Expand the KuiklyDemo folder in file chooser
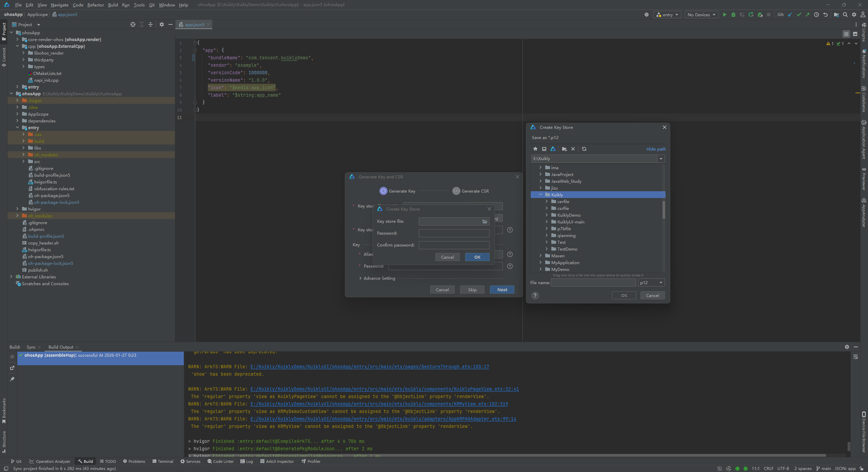The image size is (868, 472). pyautogui.click(x=547, y=215)
